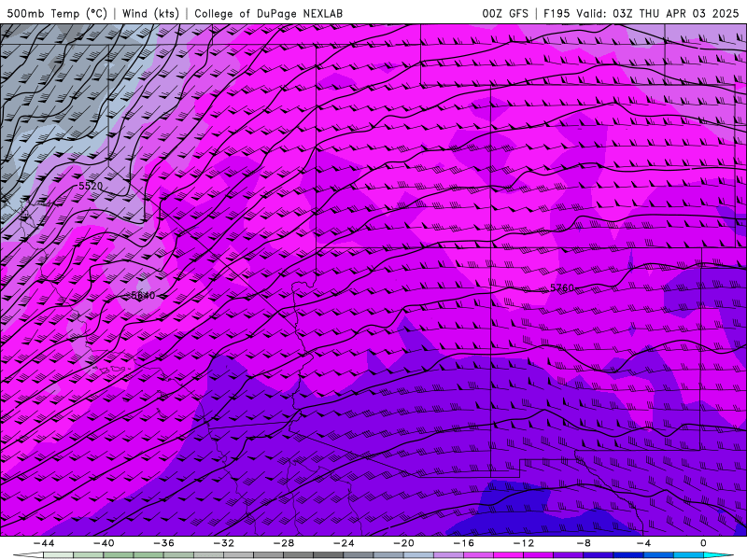Screen dimensions: 747x560
Task: Click 'College of DuPage NEXLAB' header text
Action: point(268,13)
